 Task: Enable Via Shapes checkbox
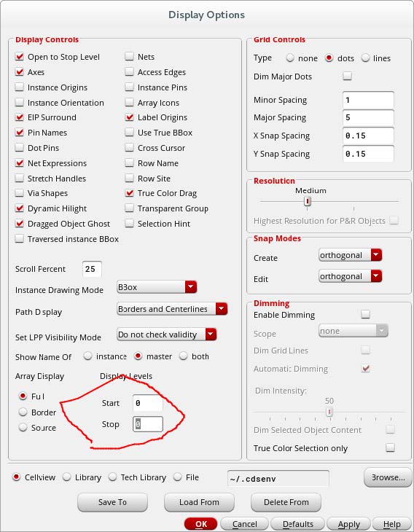pyautogui.click(x=20, y=193)
